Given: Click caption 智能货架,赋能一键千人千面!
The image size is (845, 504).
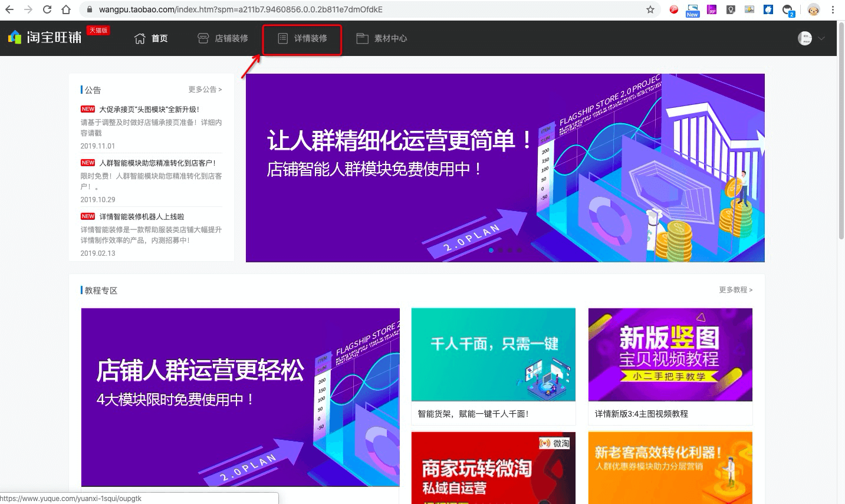Looking at the screenshot, I should coord(474,414).
